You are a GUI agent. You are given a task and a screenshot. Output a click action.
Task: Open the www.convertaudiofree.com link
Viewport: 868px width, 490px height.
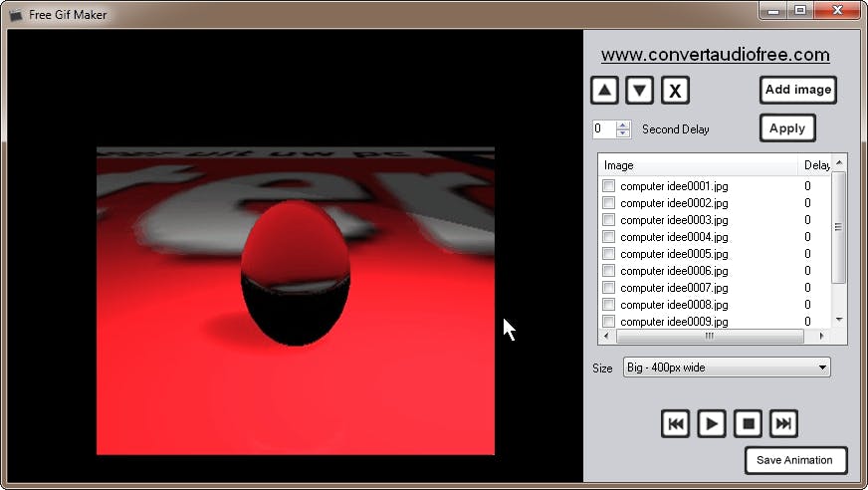716,55
